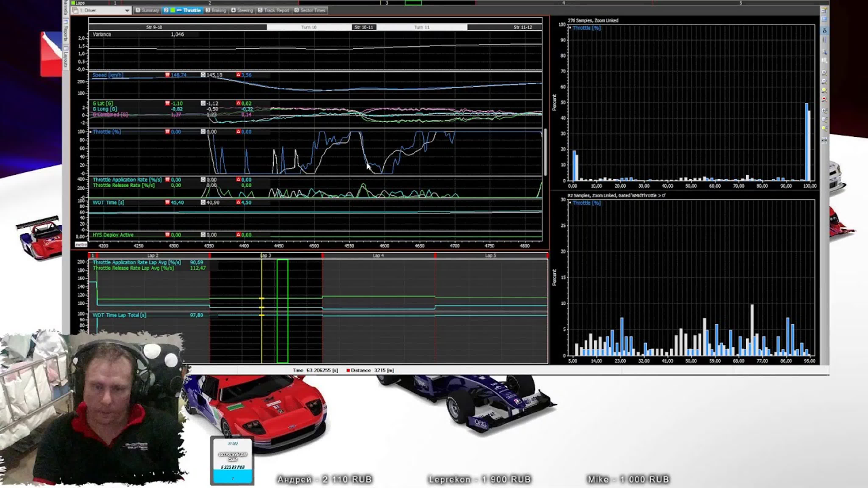
Task: Select the G Lat [G] channel label
Action: coord(103,103)
